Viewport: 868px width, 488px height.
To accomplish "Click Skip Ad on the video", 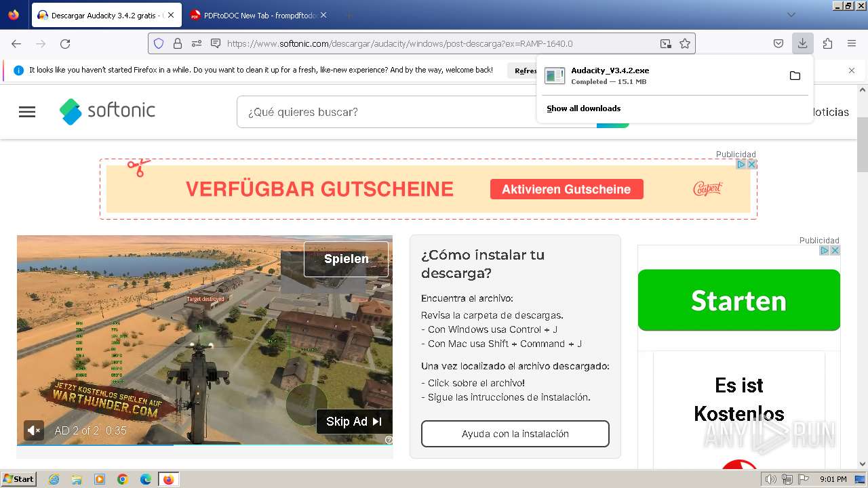I will (354, 422).
